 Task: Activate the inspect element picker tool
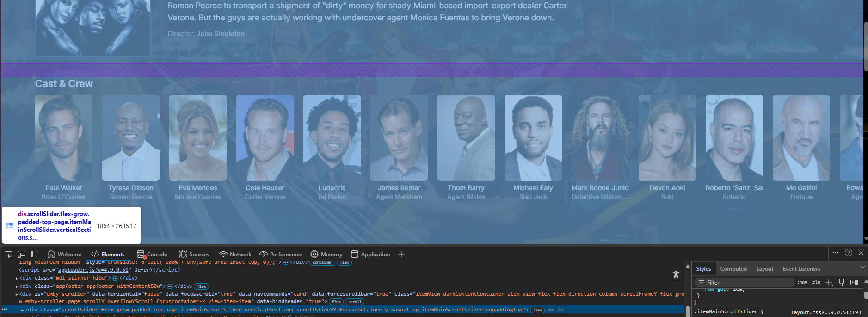(8, 254)
